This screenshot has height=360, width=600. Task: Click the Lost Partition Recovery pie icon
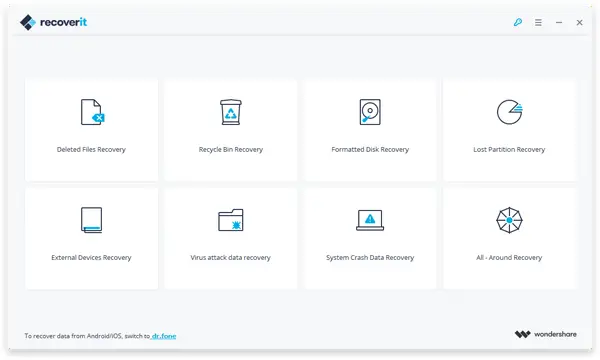pos(509,112)
